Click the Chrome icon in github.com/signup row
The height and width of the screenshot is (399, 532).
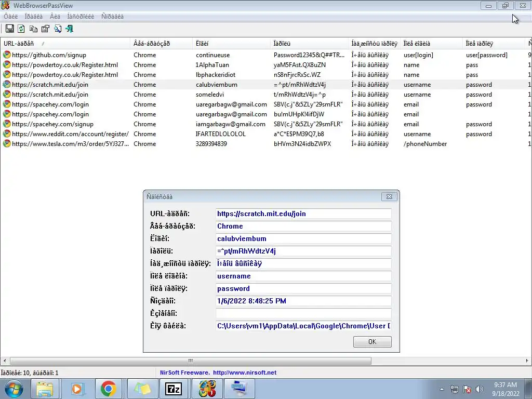click(6, 55)
